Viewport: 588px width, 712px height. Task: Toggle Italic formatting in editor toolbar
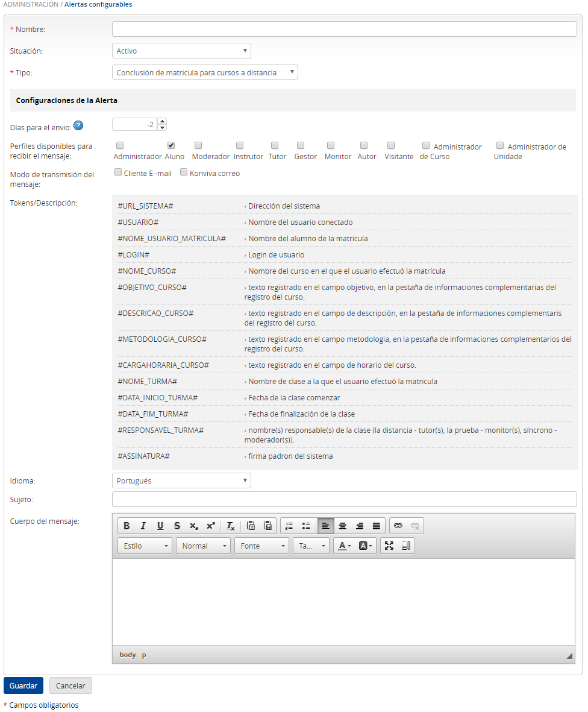click(x=143, y=526)
